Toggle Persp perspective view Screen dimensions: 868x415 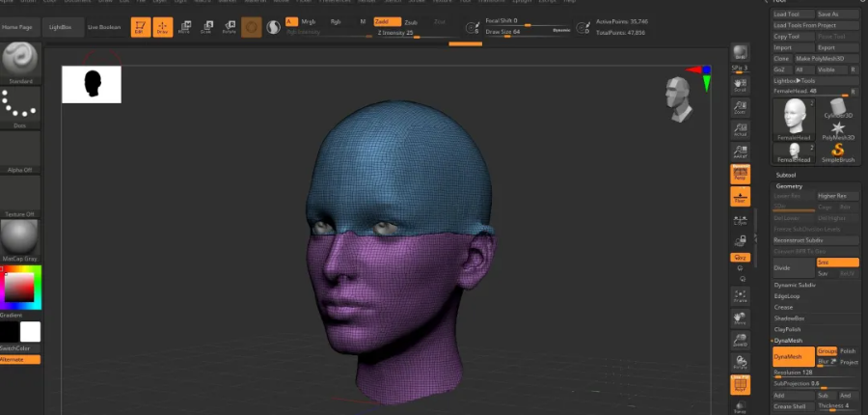click(740, 174)
